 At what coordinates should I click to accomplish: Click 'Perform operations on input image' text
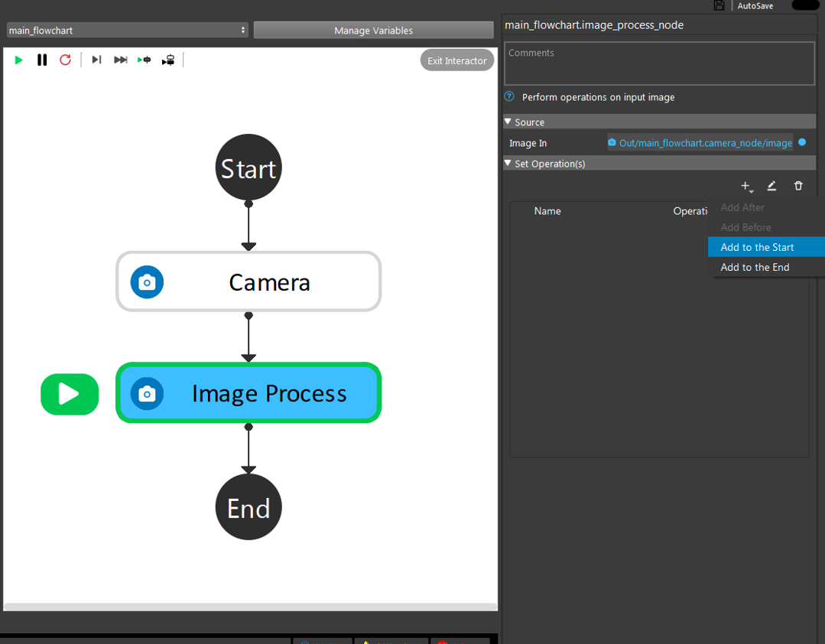tap(598, 97)
